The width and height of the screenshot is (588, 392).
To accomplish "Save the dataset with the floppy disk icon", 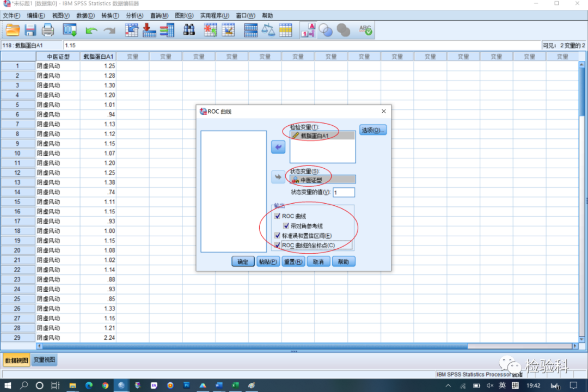I will [x=30, y=30].
